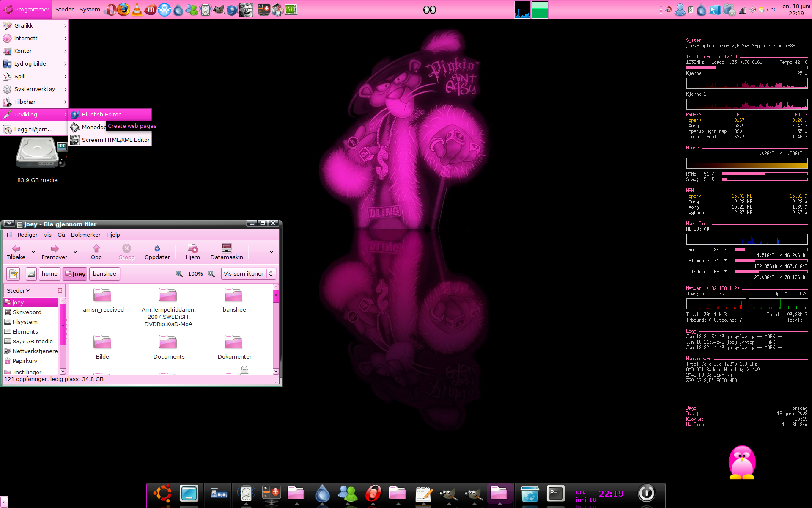Image resolution: width=812 pixels, height=508 pixels.
Task: Click the Ubuntu logo in bottom dock
Action: click(163, 493)
